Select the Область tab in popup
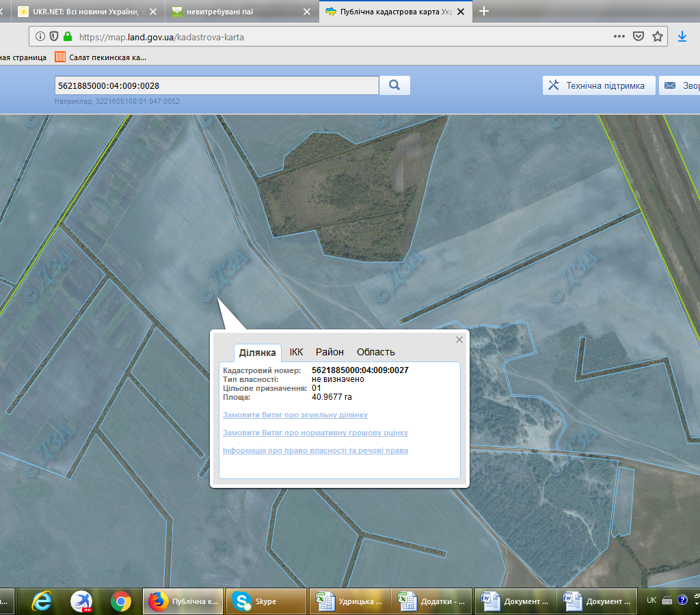Viewport: 700px width, 615px height. (x=375, y=352)
